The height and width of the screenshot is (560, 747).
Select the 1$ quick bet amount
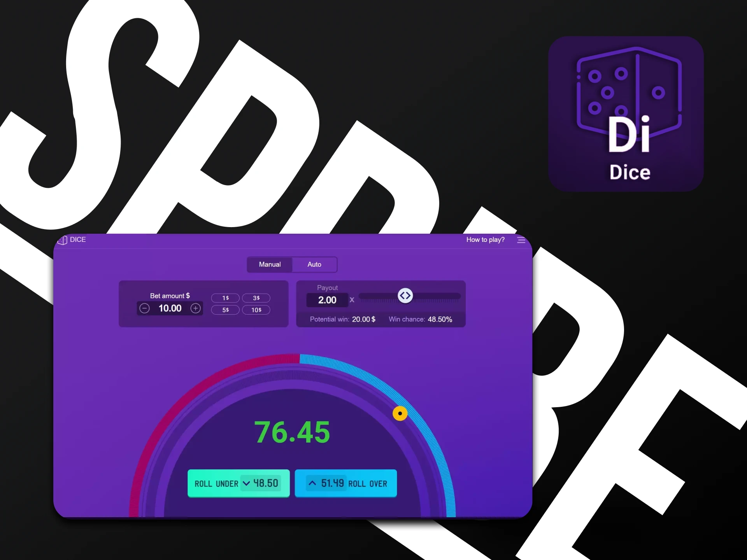tap(226, 297)
